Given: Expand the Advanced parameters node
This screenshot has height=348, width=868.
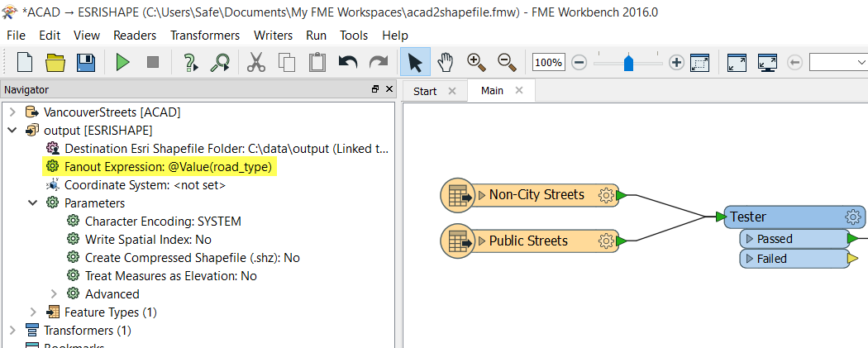Looking at the screenshot, I should [x=54, y=293].
